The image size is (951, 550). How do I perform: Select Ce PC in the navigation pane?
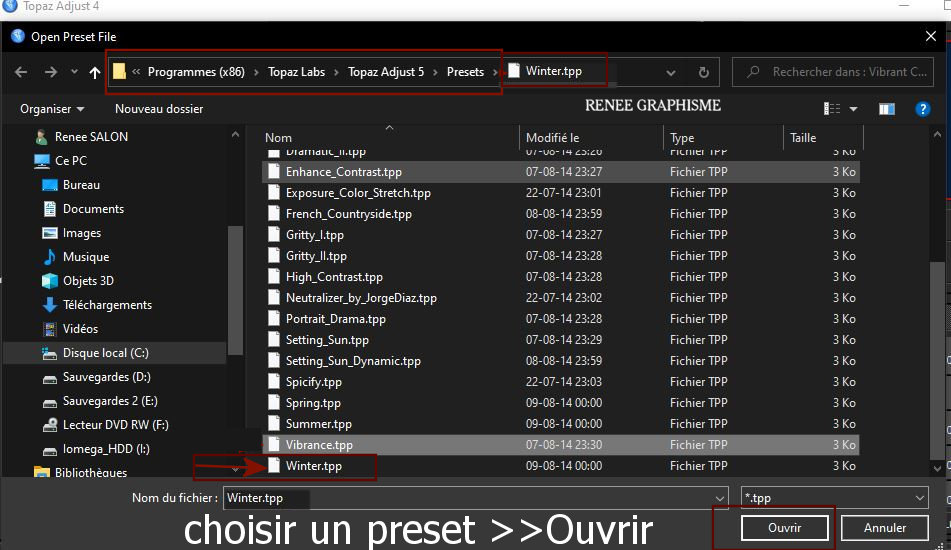(71, 161)
